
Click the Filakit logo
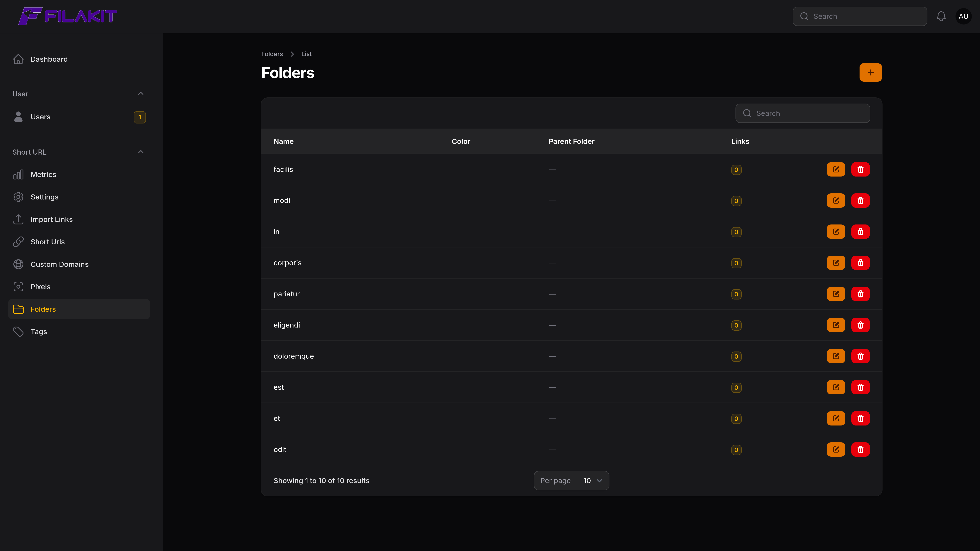[68, 16]
